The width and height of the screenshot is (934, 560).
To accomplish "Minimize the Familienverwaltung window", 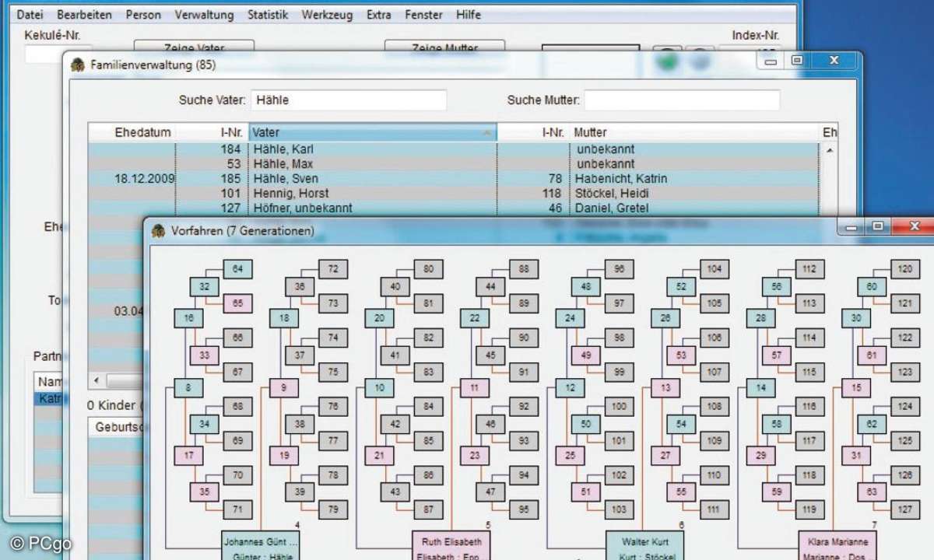I will 772,61.
